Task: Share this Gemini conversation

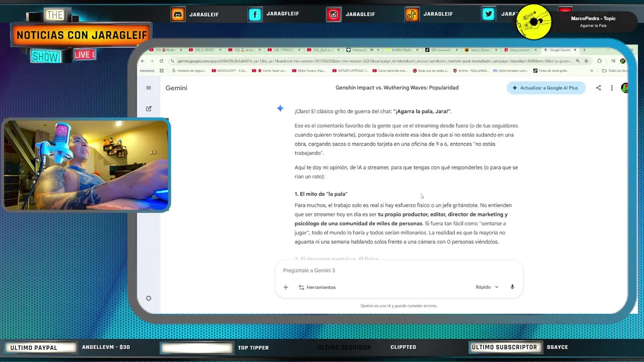Action: pyautogui.click(x=598, y=87)
